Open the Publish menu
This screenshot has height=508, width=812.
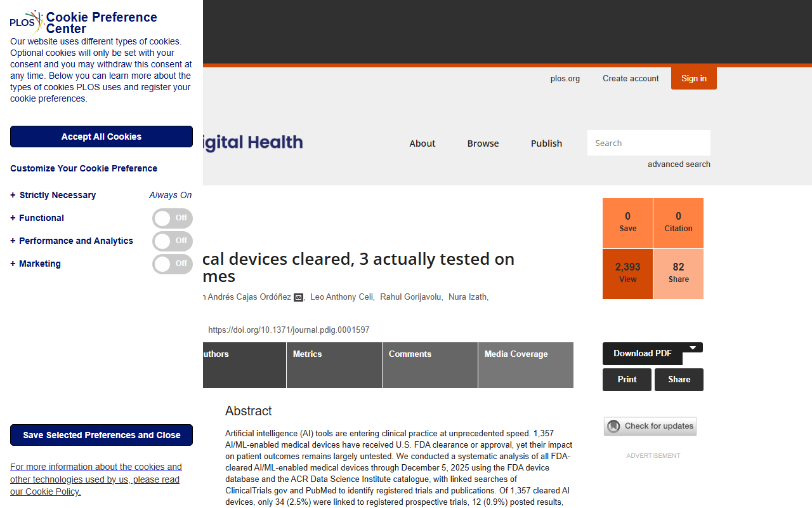547,144
